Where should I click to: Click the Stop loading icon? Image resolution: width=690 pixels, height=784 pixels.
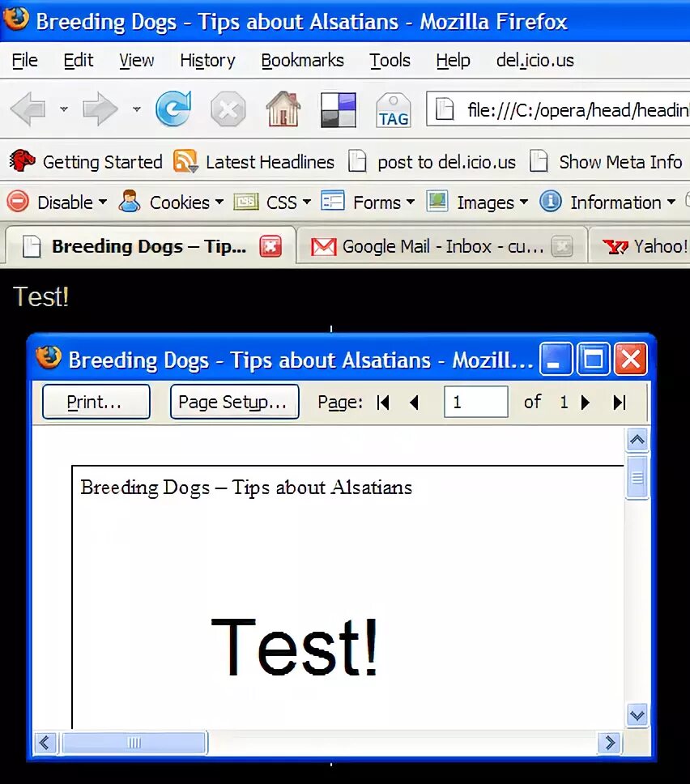coord(228,109)
